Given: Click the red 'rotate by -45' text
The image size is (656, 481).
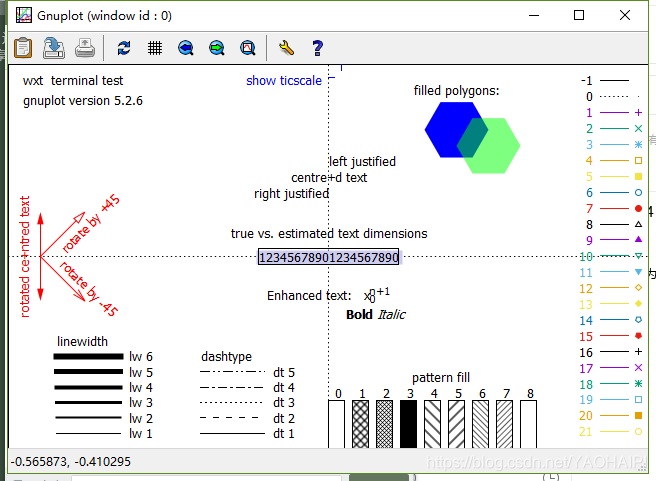Looking at the screenshot, I should (89, 289).
